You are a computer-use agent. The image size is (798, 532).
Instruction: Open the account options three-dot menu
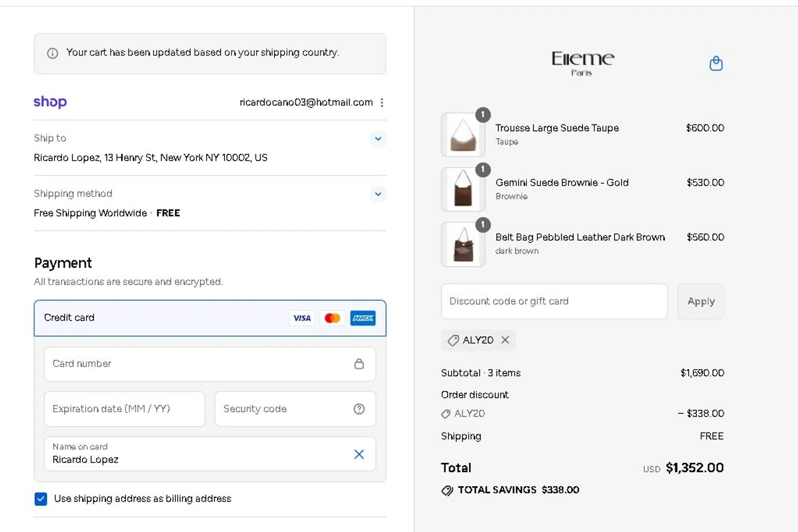click(381, 103)
